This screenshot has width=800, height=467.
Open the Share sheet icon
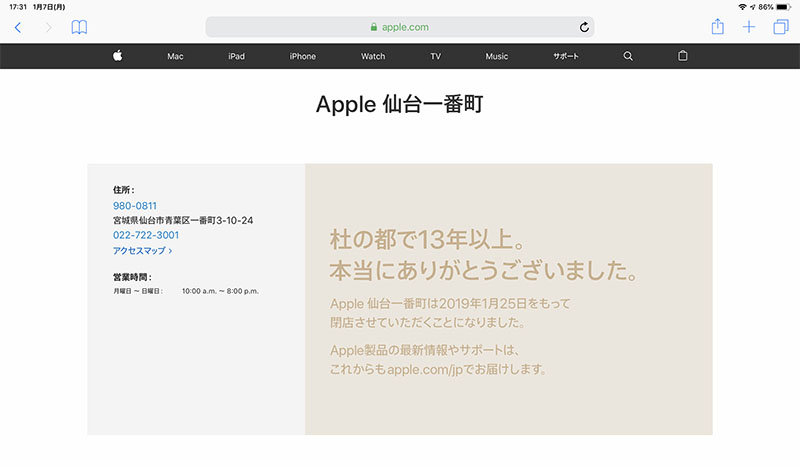click(717, 27)
